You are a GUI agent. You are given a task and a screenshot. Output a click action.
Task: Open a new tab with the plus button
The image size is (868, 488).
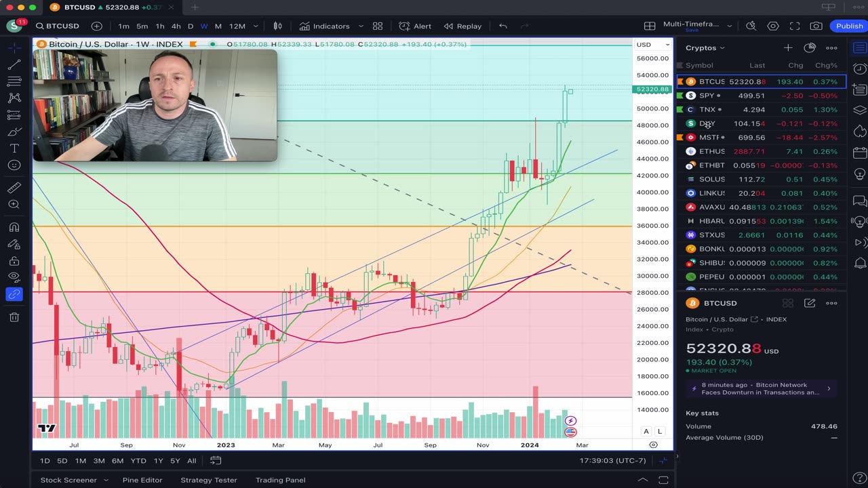[195, 7]
